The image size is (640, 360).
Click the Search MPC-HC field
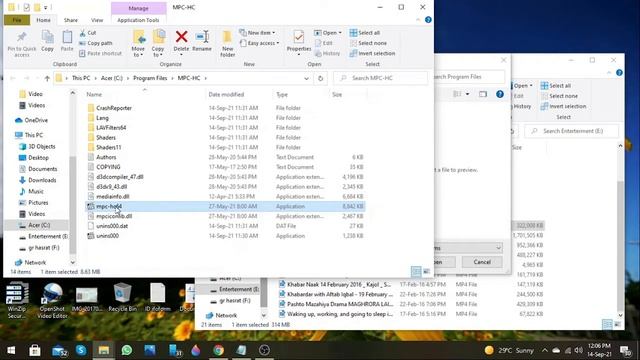[x=380, y=78]
